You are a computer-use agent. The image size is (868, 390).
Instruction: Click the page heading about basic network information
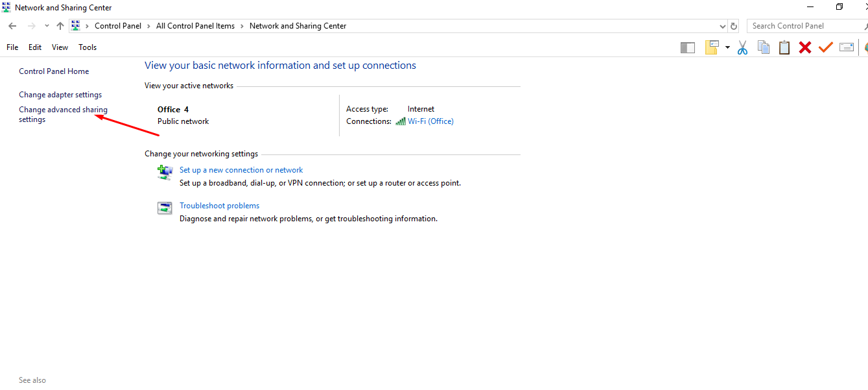(x=280, y=66)
